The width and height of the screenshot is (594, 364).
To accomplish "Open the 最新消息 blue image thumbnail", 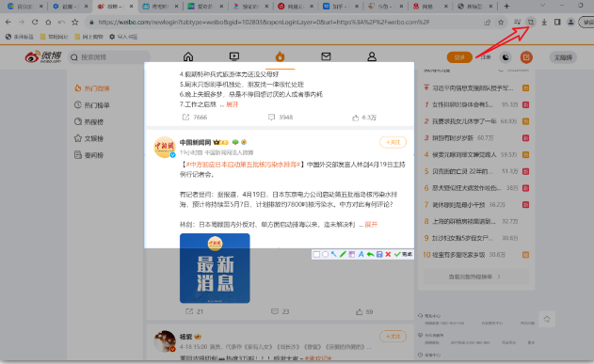I will (215, 268).
